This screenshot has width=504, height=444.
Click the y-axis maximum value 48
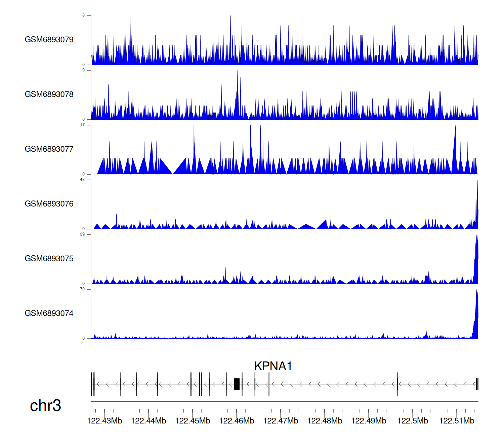click(x=82, y=180)
